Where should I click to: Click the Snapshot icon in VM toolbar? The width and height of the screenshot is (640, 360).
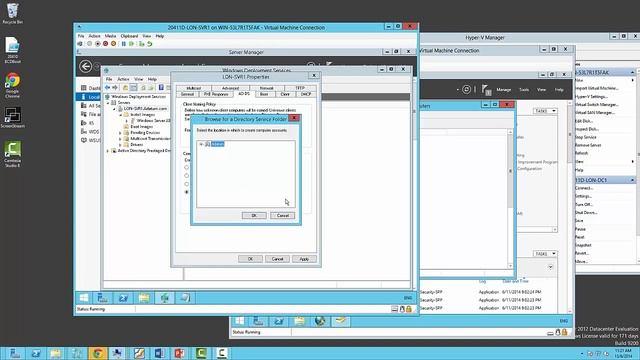(x=142, y=44)
